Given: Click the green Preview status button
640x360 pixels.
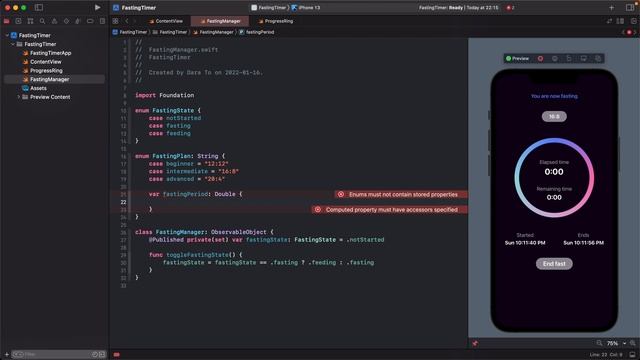Looking at the screenshot, I should point(518,58).
